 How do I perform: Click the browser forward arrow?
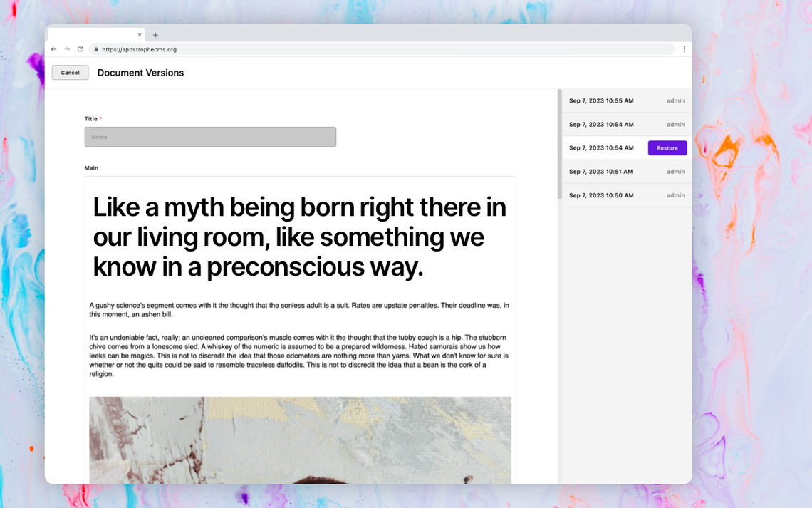pos(67,49)
